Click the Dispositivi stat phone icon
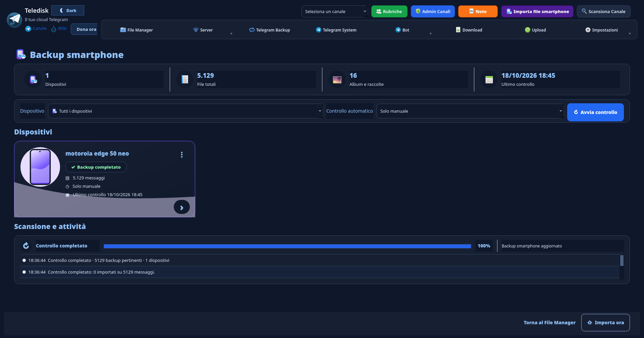The width and height of the screenshot is (644, 338). tap(33, 79)
